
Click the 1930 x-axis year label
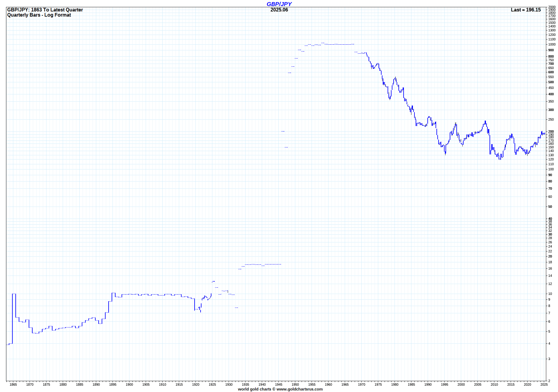tap(229, 384)
